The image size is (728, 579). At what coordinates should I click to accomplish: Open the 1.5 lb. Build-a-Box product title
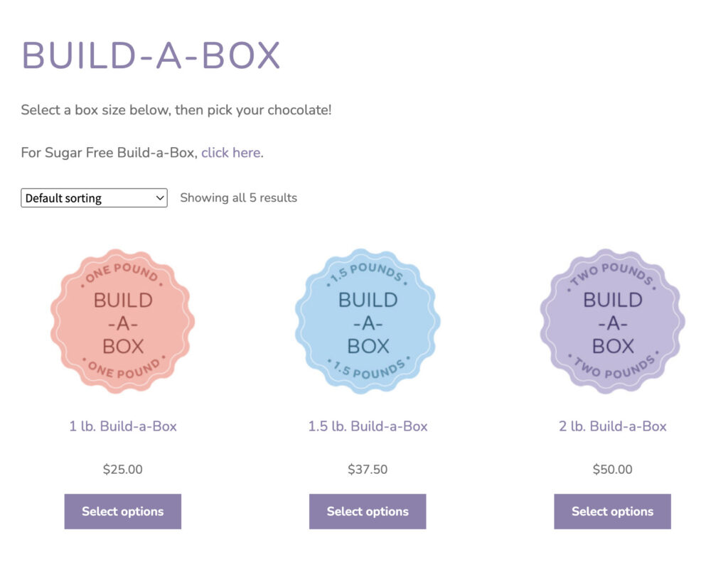(x=368, y=426)
